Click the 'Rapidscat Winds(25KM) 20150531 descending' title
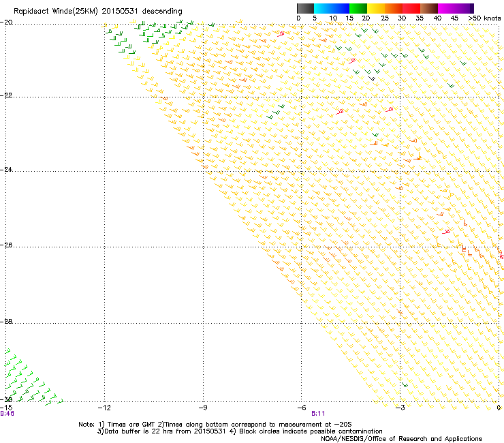The height and width of the screenshot is (443, 504). click(97, 12)
